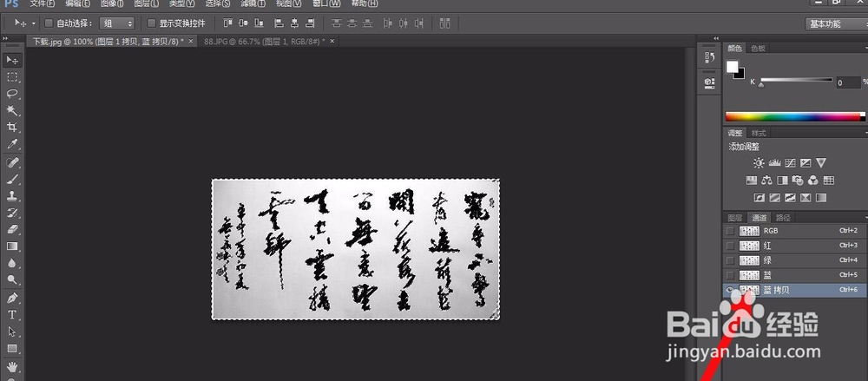Open the 滤镜 menu
This screenshot has width=868, height=381.
253,3
